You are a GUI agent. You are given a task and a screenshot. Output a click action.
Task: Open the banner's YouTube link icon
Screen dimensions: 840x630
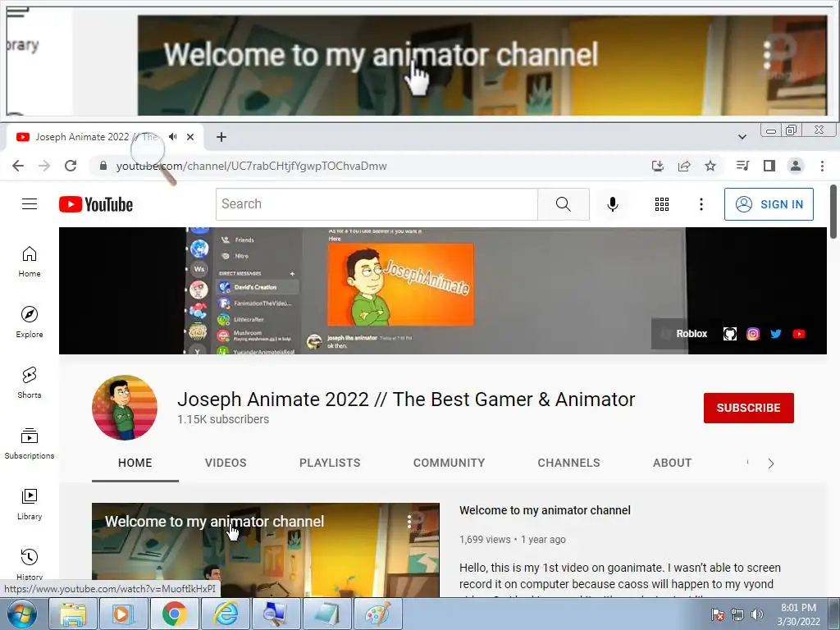799,334
